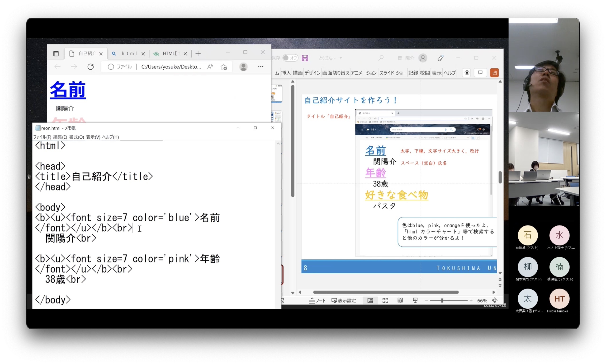
Task: Open reading view icon in status bar
Action: click(400, 300)
